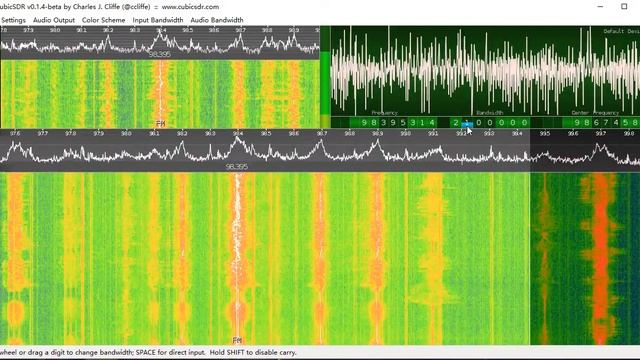Select the leading digit 2 of Bandwidth
The image size is (640, 360).
(456, 122)
